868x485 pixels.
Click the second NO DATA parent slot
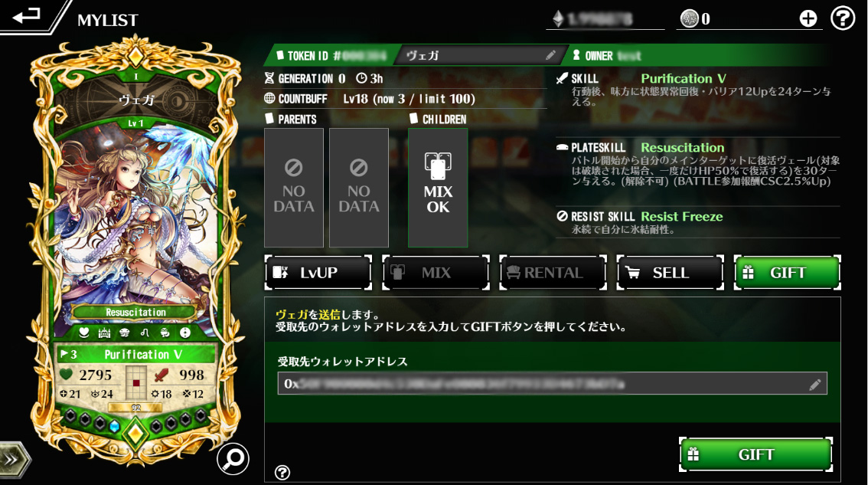[x=359, y=188]
